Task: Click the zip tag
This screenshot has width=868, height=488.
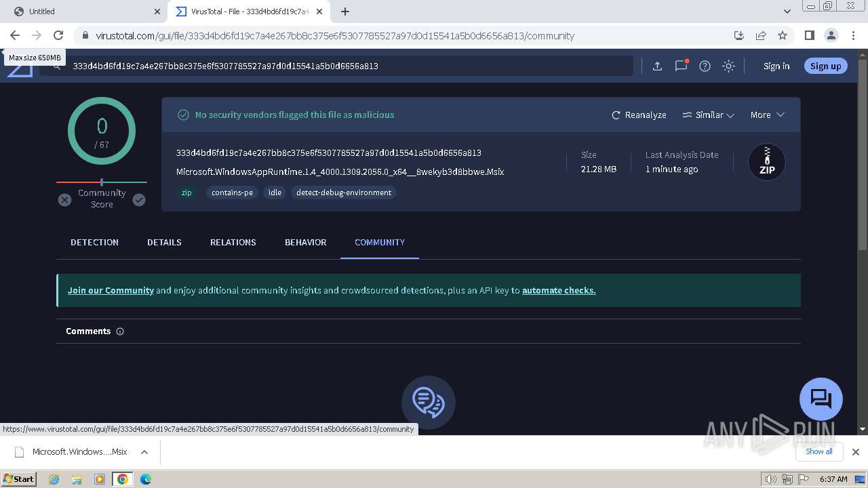Action: (186, 192)
